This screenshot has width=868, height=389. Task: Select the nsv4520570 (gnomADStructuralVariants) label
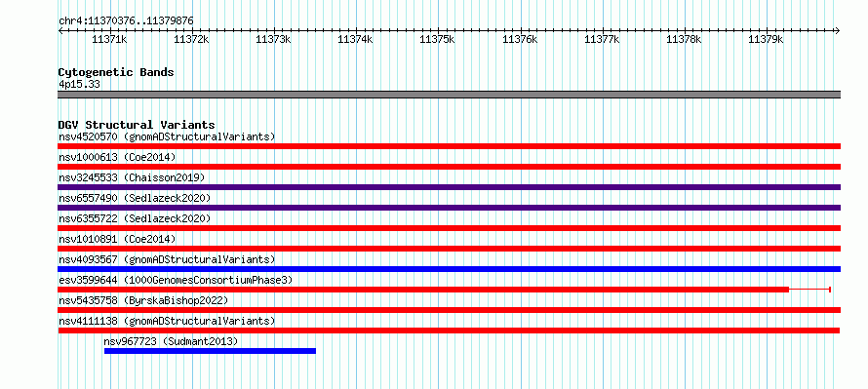[167, 136]
